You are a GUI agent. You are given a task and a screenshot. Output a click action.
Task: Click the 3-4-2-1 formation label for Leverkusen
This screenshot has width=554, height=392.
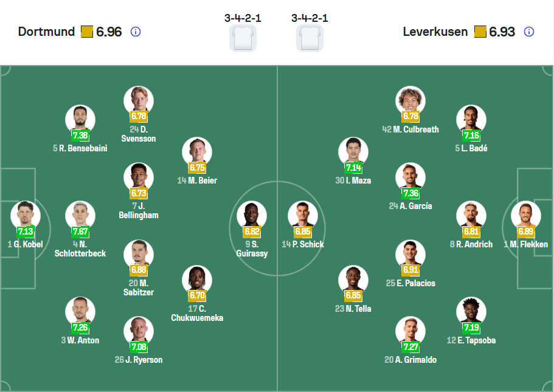[x=310, y=19]
